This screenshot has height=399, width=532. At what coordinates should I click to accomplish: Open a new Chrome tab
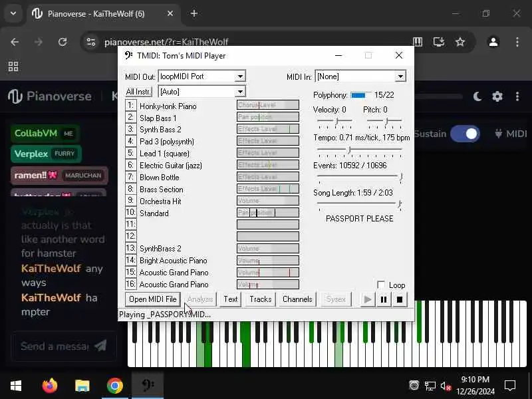[194, 13]
